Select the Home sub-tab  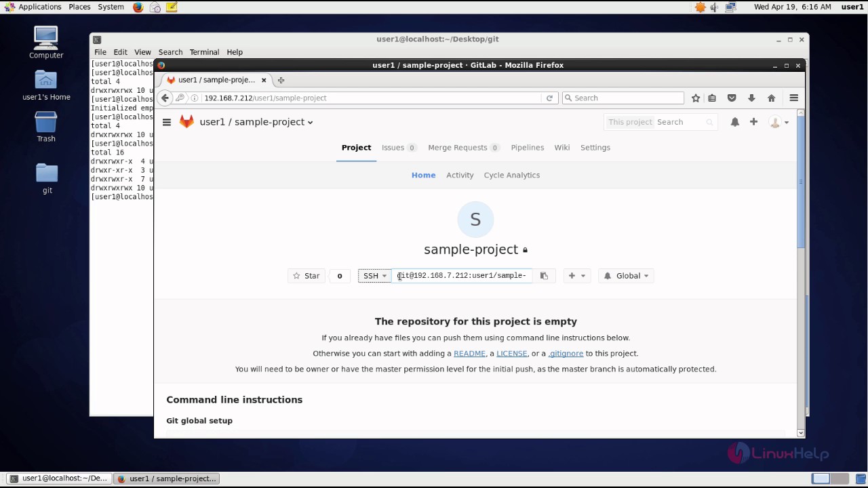point(424,175)
